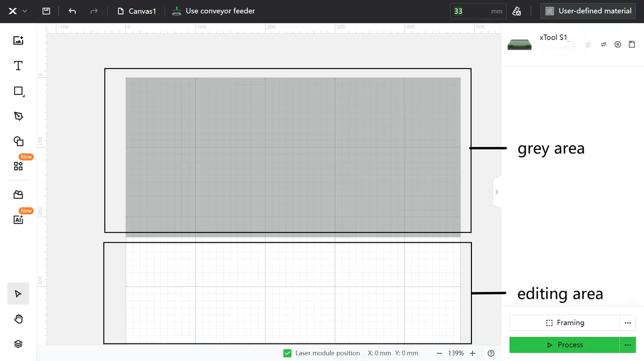The width and height of the screenshot is (644, 361).
Task: Click the X: 0 mm coordinate readout
Action: [379, 353]
